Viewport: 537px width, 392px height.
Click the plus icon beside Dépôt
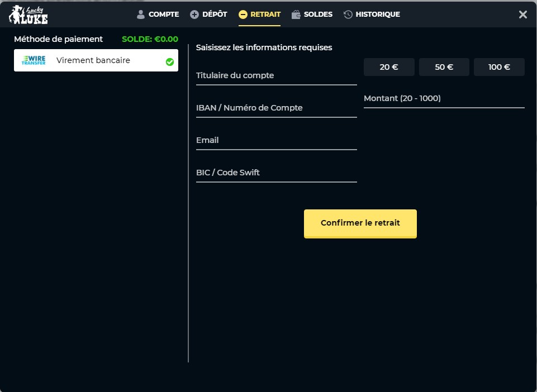(194, 15)
